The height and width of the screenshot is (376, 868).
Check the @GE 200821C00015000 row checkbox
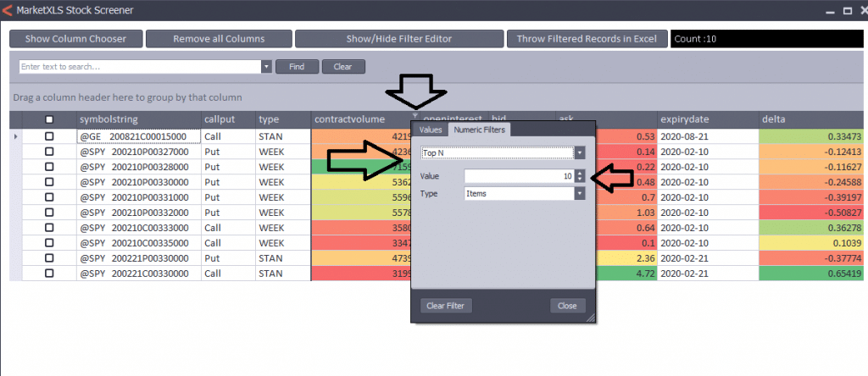click(49, 136)
